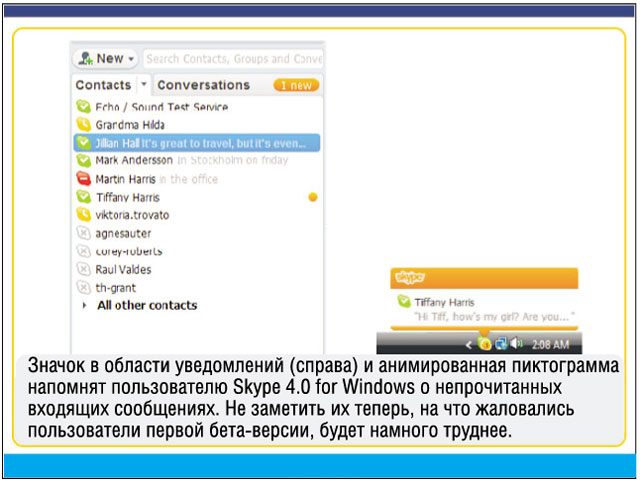Click Mark Andersson's mood text 'in Stockholm on friday'

(x=233, y=160)
